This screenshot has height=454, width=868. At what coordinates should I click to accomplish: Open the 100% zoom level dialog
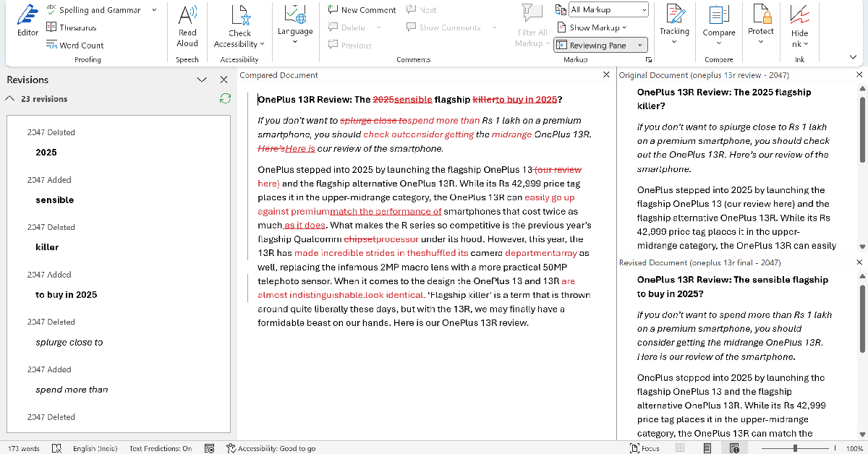tap(854, 448)
